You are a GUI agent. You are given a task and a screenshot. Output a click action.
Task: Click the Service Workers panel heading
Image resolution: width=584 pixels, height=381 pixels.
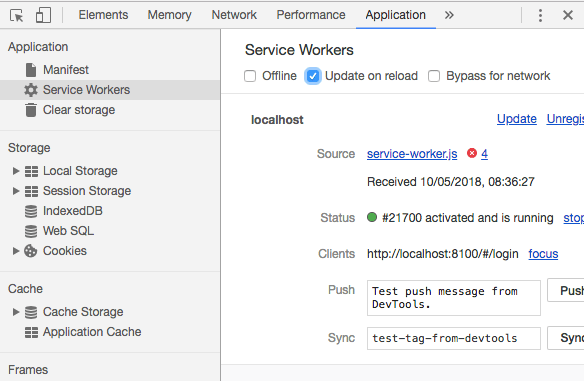[x=299, y=50]
